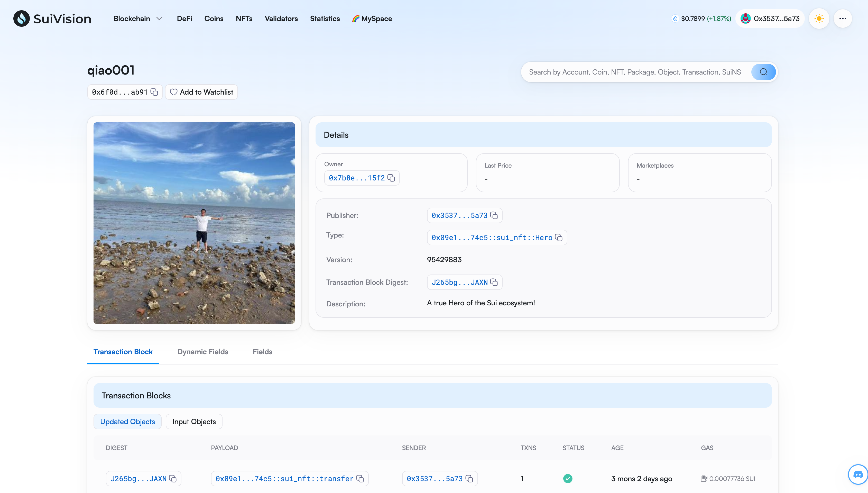This screenshot has width=868, height=493.
Task: Open sender 0x3537...5a73 in table row
Action: point(434,479)
